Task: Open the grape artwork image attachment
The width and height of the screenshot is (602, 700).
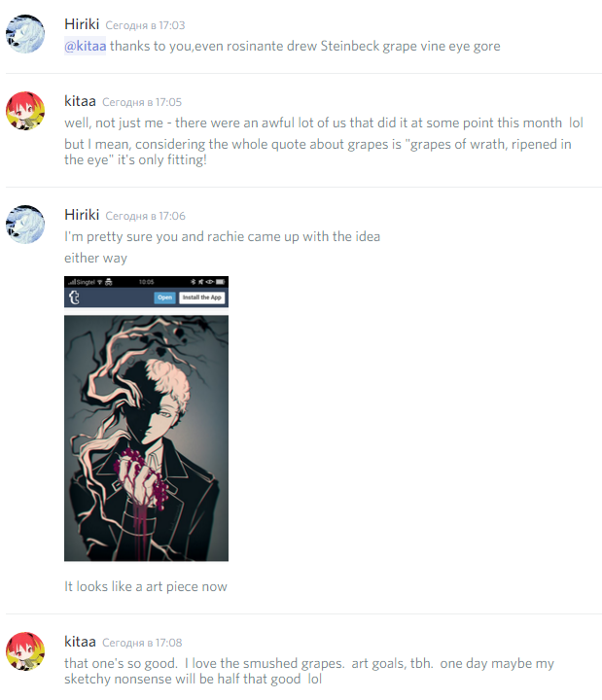Action: pos(146,419)
